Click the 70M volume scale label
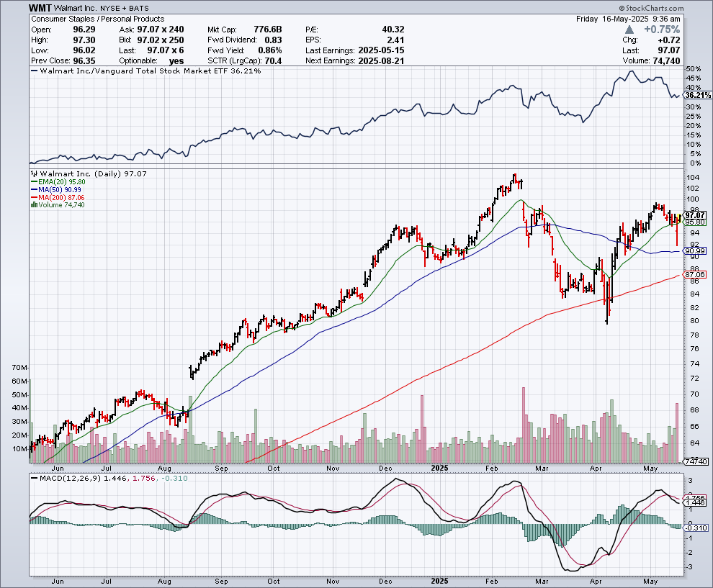 [19, 367]
